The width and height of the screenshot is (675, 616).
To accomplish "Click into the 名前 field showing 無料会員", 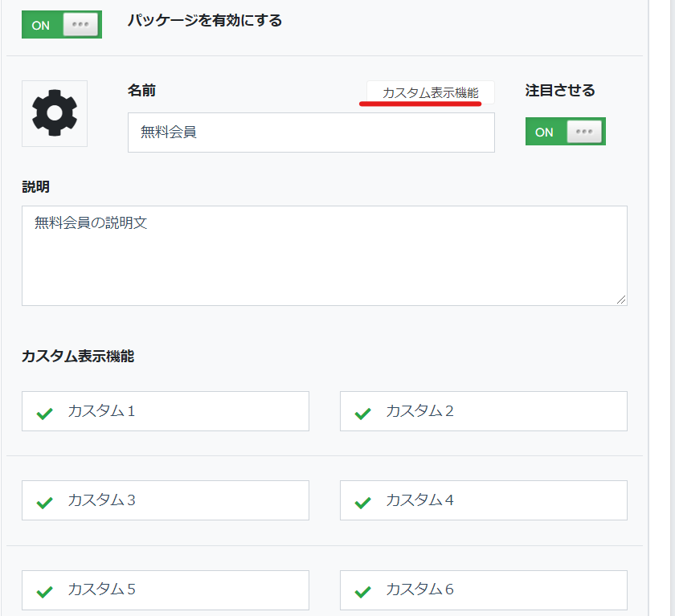I will click(311, 133).
